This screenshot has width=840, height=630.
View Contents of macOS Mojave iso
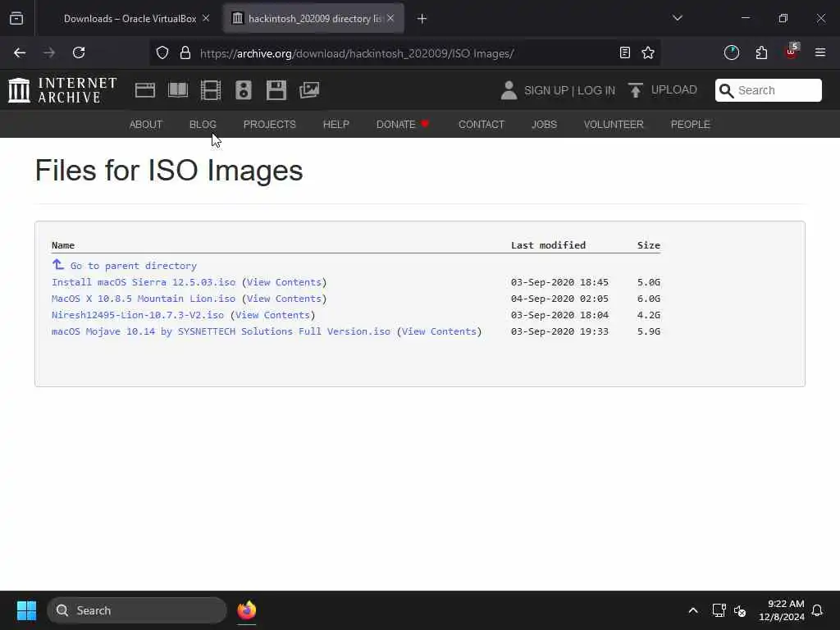pos(440,331)
